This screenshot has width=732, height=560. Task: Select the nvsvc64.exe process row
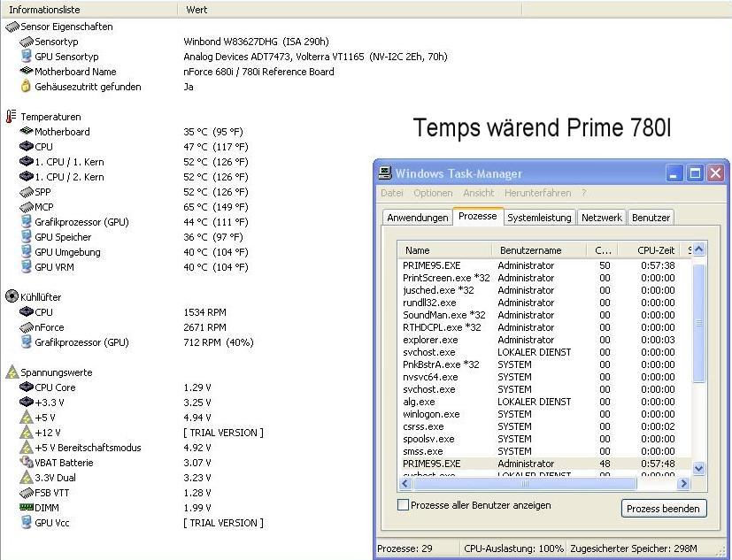click(544, 377)
